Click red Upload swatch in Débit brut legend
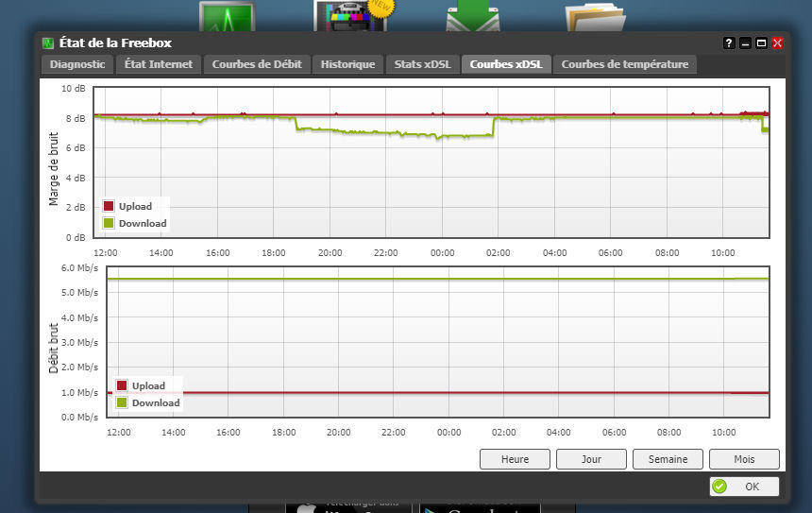 pyautogui.click(x=122, y=385)
